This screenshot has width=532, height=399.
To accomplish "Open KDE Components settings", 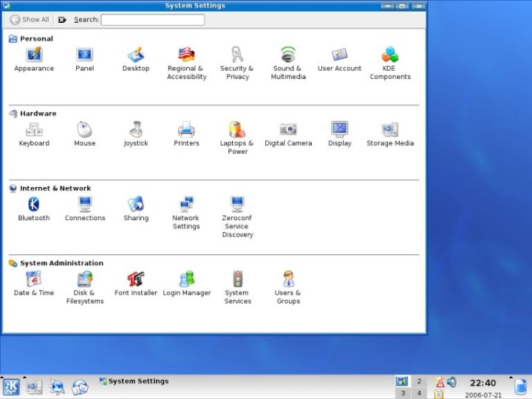I will 390,64.
